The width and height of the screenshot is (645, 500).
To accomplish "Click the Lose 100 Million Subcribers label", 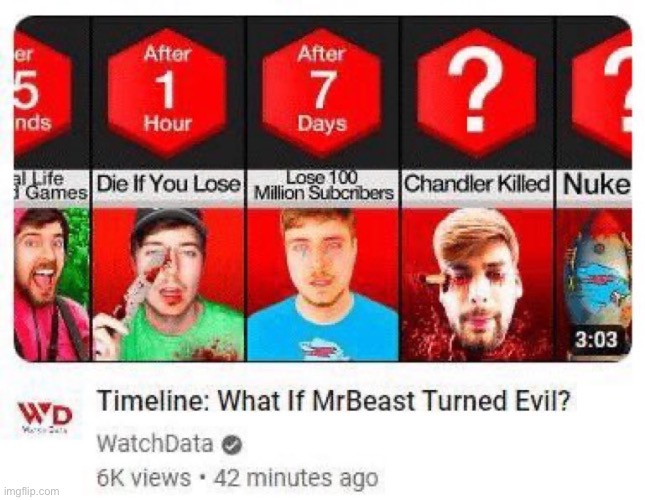I will point(323,186).
